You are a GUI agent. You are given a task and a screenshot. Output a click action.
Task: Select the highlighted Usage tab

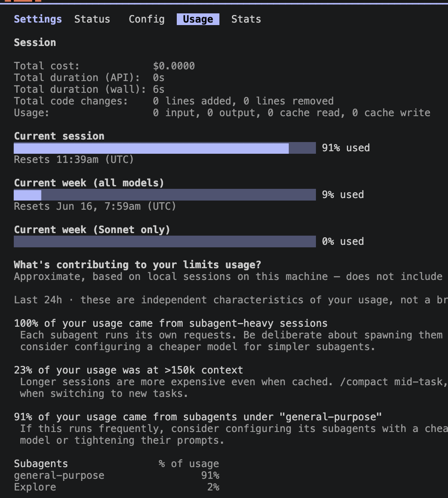click(198, 19)
